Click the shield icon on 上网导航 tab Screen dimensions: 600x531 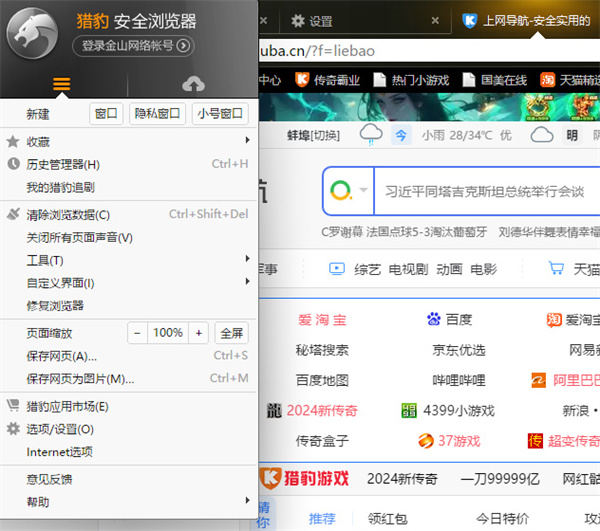pyautogui.click(x=470, y=20)
